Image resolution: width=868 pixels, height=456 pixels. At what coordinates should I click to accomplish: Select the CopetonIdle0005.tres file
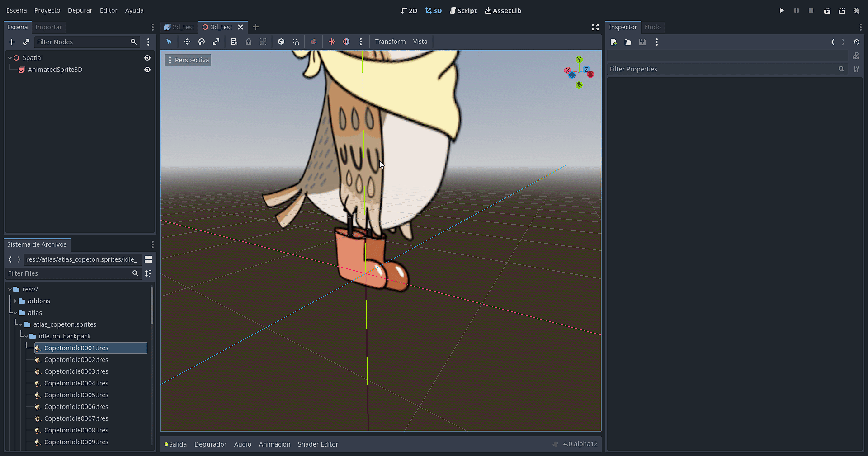click(x=76, y=395)
